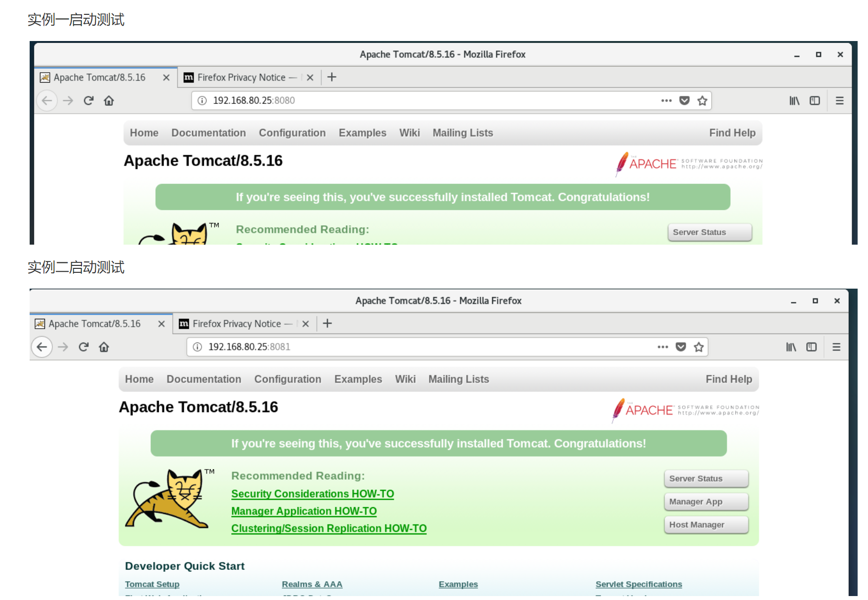Open the Realms & AAA link
The image size is (868, 600).
(312, 584)
